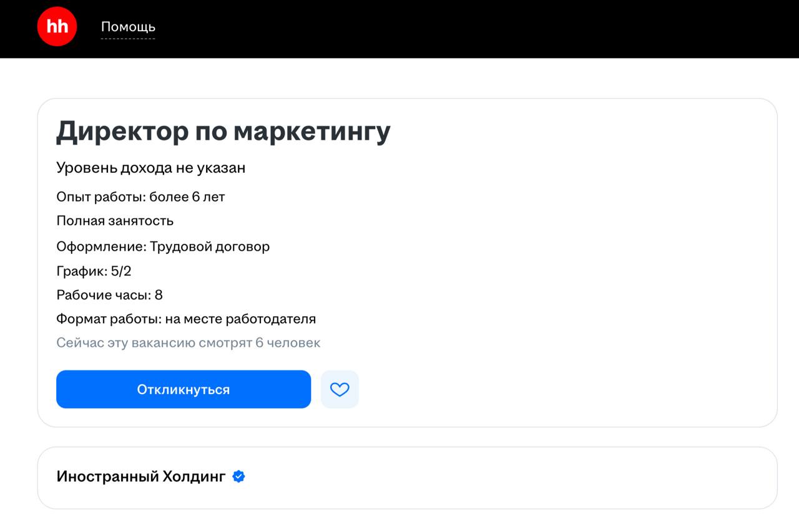Click the blue verified badge next to company
This screenshot has height=532, width=799.
tap(238, 476)
